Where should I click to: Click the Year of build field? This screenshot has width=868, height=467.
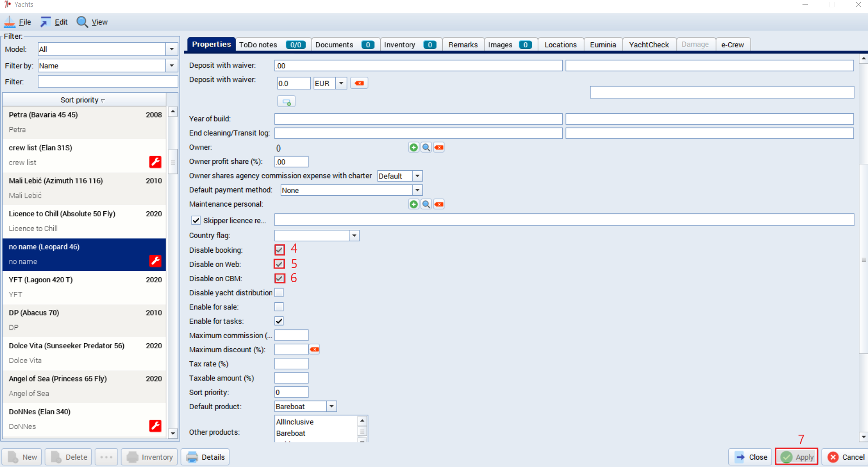pos(418,119)
